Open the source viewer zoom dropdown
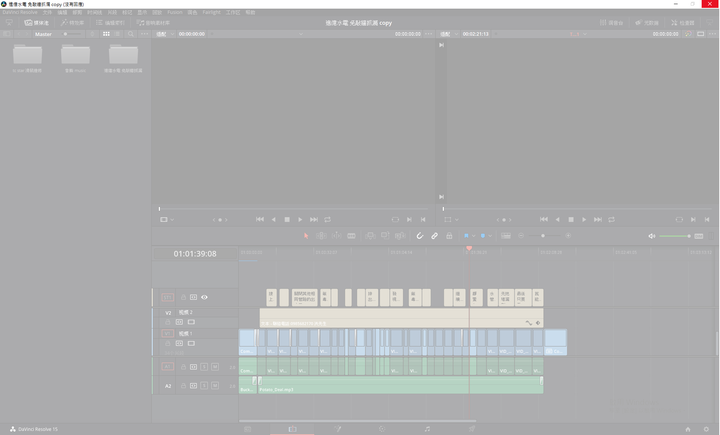The image size is (720, 435). pyautogui.click(x=166, y=34)
